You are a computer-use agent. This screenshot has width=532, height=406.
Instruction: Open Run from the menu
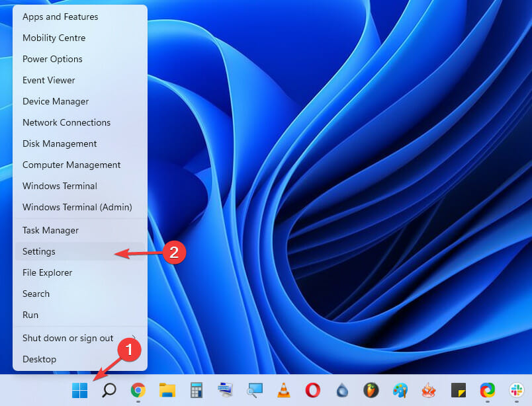pyautogui.click(x=30, y=315)
